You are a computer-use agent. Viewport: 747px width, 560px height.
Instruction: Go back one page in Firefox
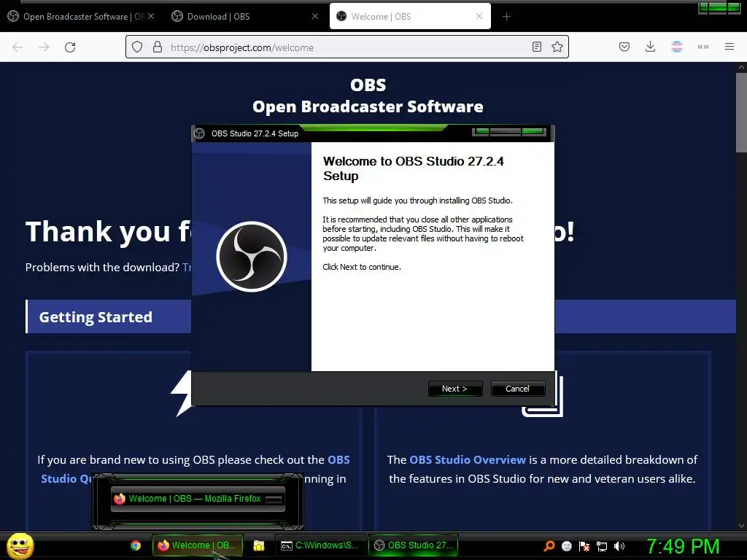click(x=18, y=47)
